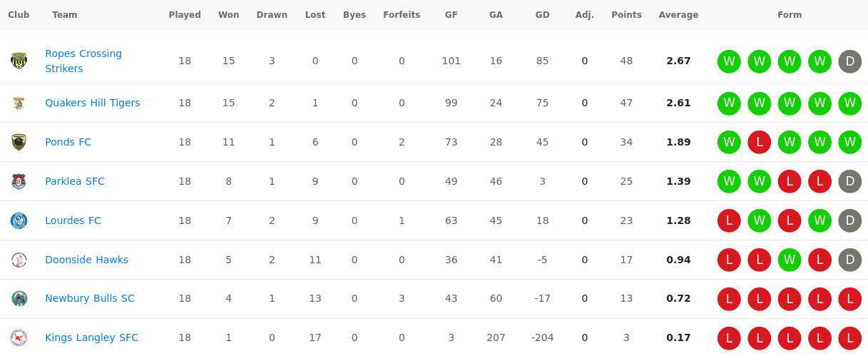Click Ropes Crossing Strikers' grey D form badge

coord(849,61)
